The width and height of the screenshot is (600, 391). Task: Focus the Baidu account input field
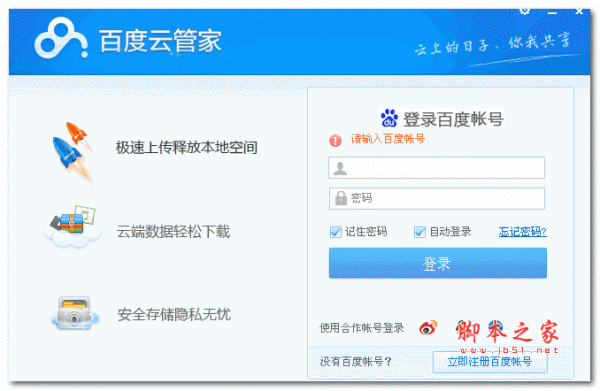click(x=436, y=168)
